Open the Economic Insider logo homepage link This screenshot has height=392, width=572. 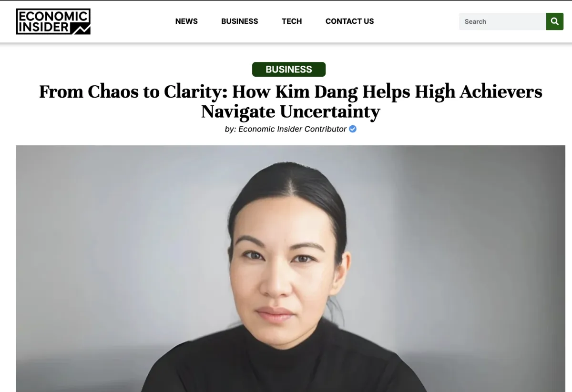[53, 21]
